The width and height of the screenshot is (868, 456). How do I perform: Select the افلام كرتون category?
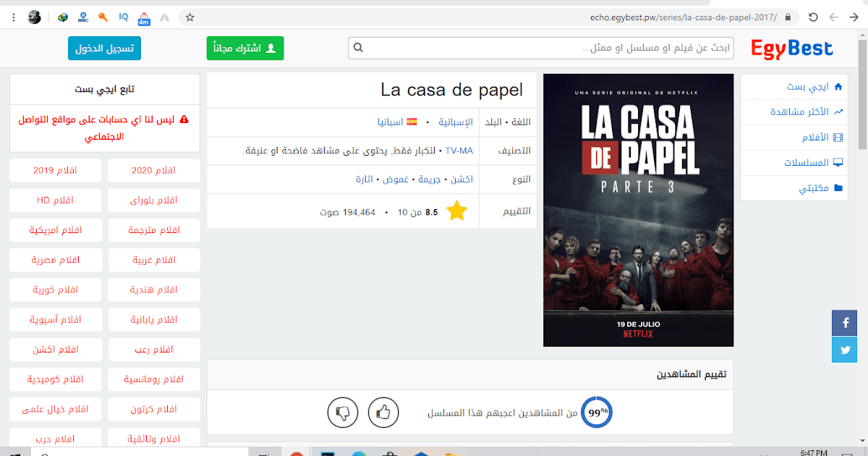tap(154, 409)
